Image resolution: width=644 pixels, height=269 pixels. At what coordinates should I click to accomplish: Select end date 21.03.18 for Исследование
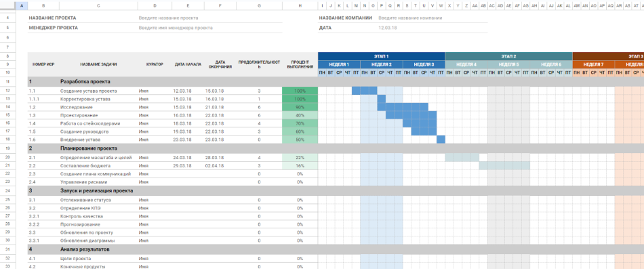pyautogui.click(x=215, y=107)
